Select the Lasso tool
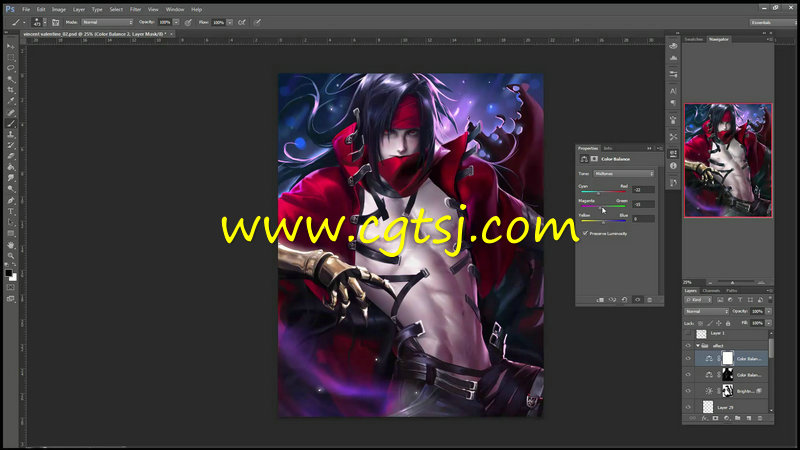This screenshot has width=800, height=450. click(11, 68)
